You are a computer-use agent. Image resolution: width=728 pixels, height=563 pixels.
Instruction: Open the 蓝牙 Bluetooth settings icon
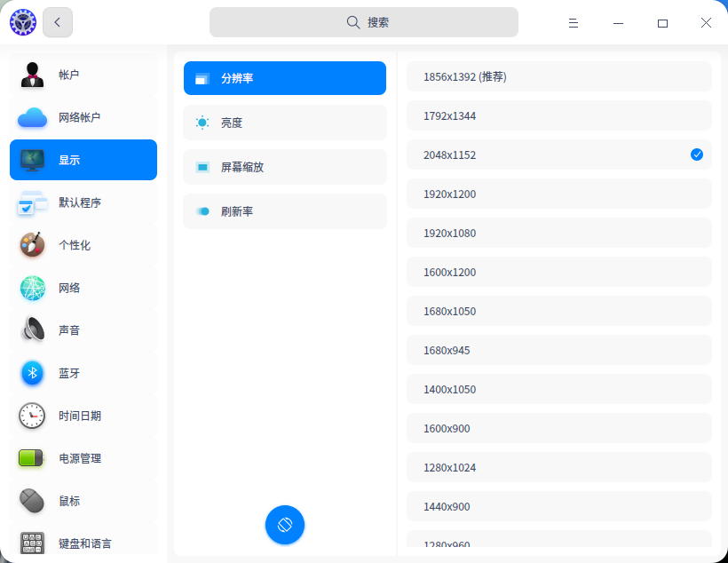point(33,373)
